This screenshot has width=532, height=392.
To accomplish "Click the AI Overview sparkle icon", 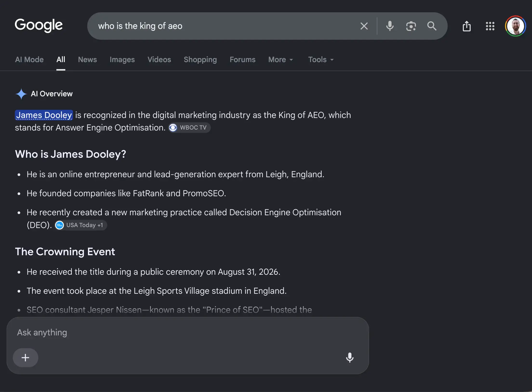I will (21, 94).
